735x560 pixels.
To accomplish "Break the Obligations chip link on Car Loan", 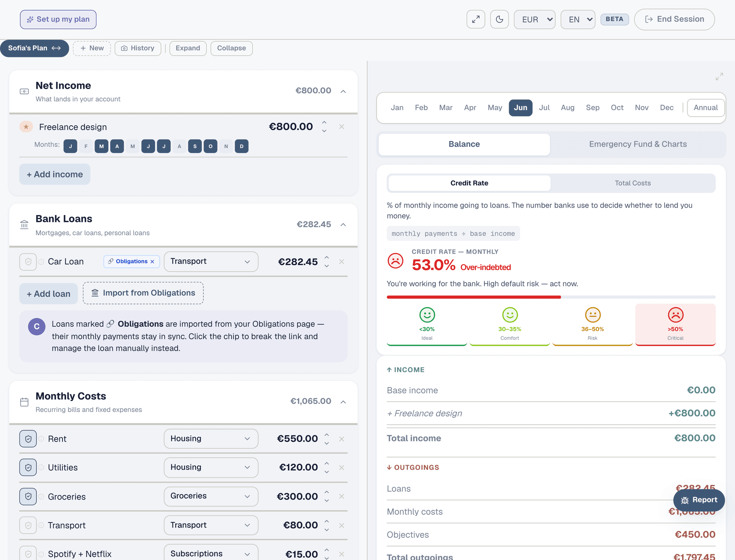I will click(x=152, y=262).
